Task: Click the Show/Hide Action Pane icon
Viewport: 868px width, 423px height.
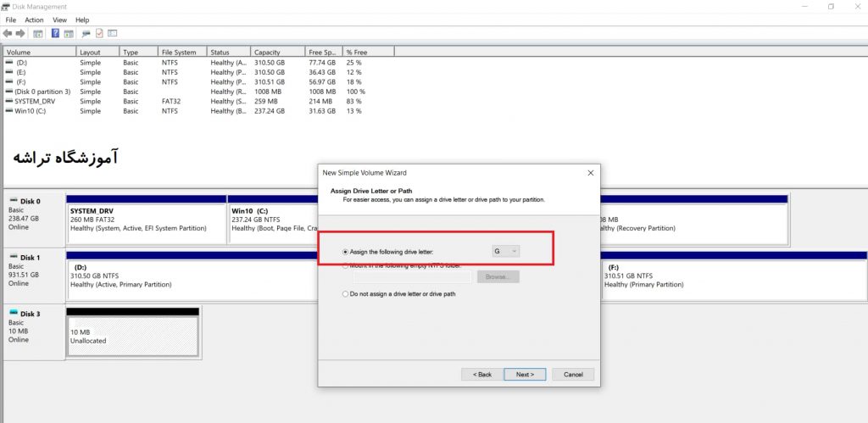Action: pyautogui.click(x=69, y=34)
